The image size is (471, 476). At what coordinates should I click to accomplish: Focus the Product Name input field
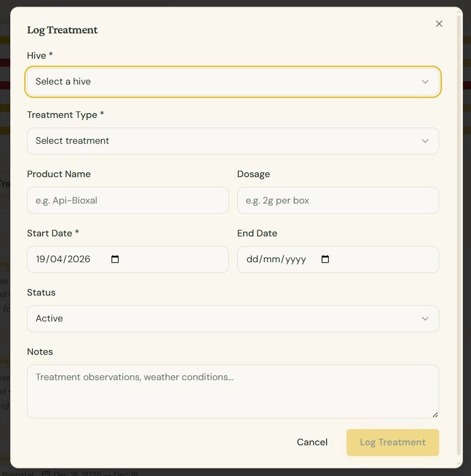[x=128, y=200]
